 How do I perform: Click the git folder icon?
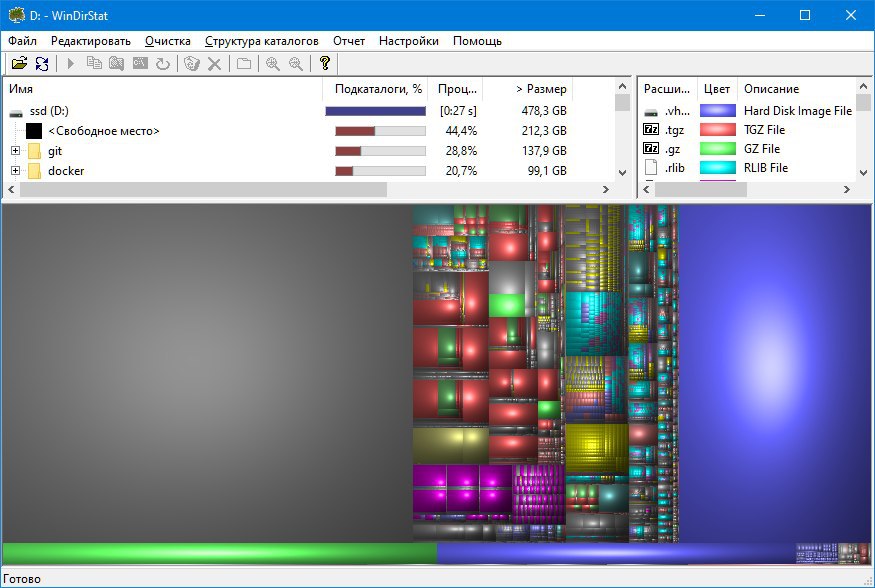tap(35, 151)
